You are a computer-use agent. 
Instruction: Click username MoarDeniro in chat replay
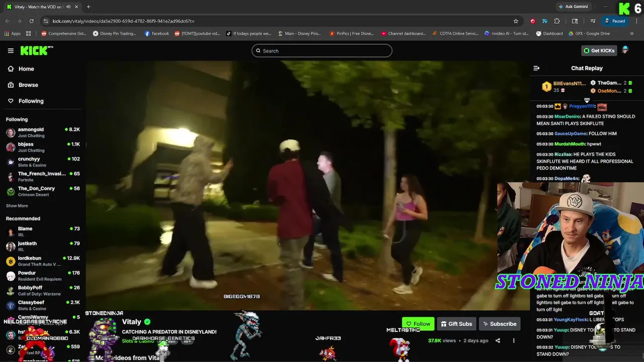coord(567,117)
